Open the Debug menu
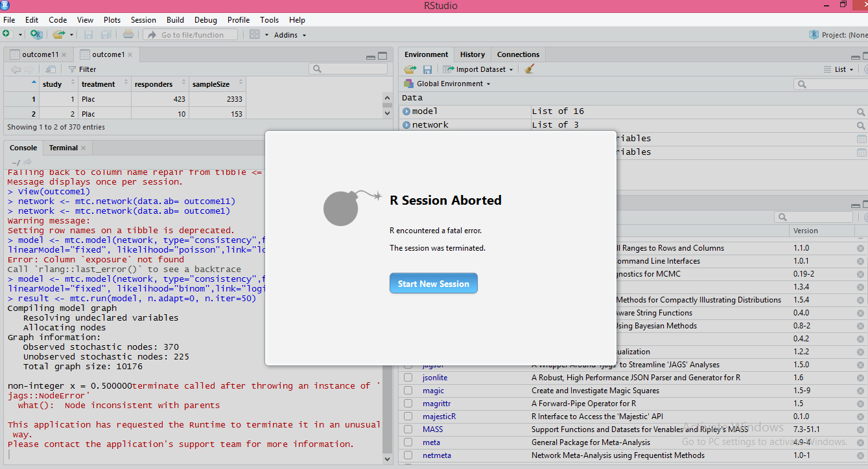Image resolution: width=868 pixels, height=469 pixels. (205, 20)
